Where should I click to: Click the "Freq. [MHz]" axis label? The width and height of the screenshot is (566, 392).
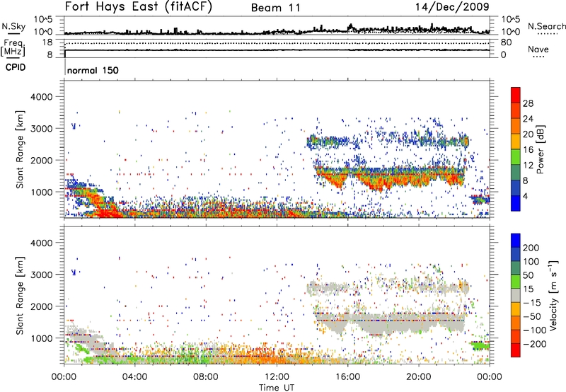pos(13,48)
